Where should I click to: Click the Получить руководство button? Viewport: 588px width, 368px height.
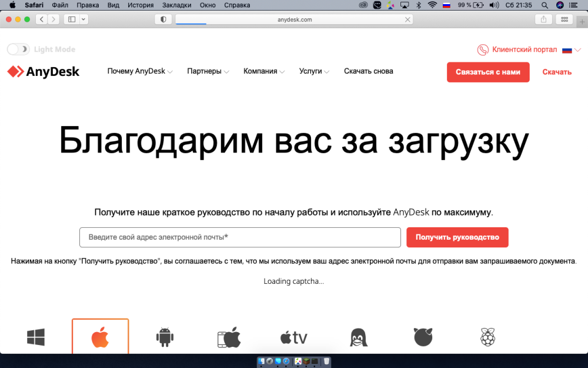pyautogui.click(x=457, y=237)
